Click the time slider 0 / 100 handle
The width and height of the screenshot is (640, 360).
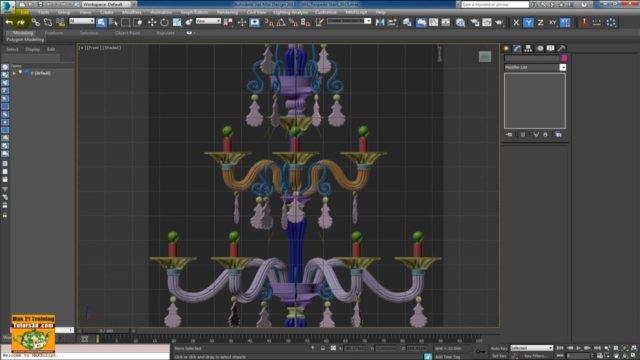pos(106,331)
